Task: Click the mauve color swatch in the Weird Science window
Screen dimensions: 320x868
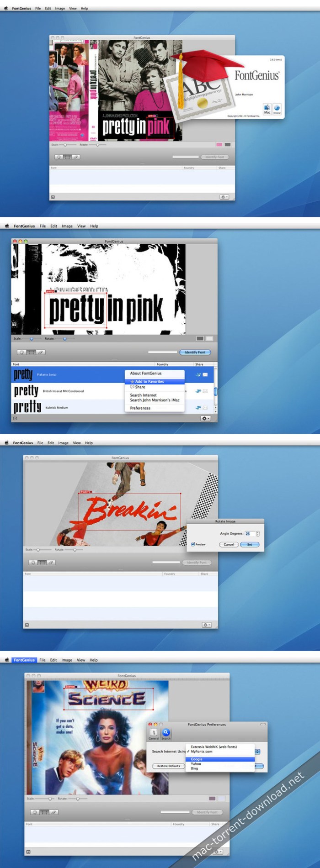Action: tap(212, 799)
